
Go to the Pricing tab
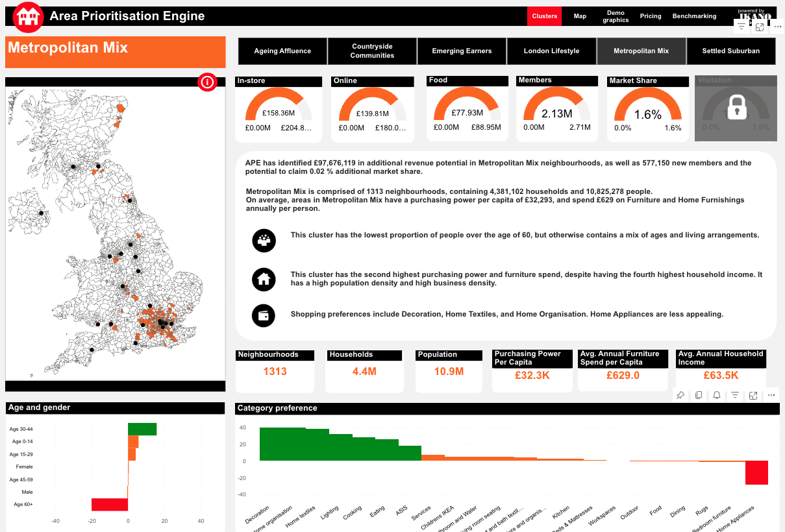coord(651,16)
